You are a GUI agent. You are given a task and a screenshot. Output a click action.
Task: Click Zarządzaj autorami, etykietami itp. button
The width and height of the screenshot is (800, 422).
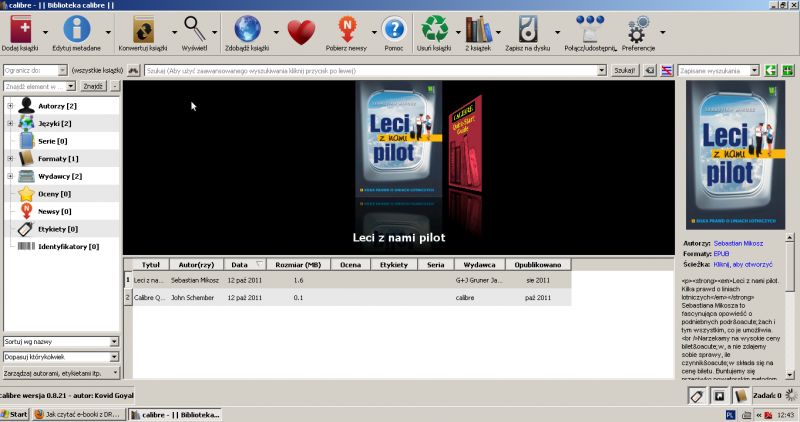[61, 373]
